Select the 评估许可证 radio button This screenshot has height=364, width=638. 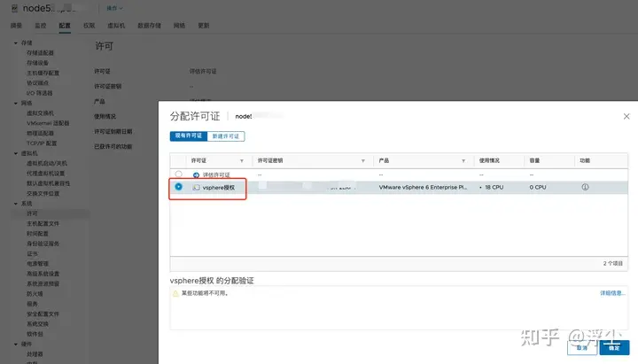click(179, 174)
